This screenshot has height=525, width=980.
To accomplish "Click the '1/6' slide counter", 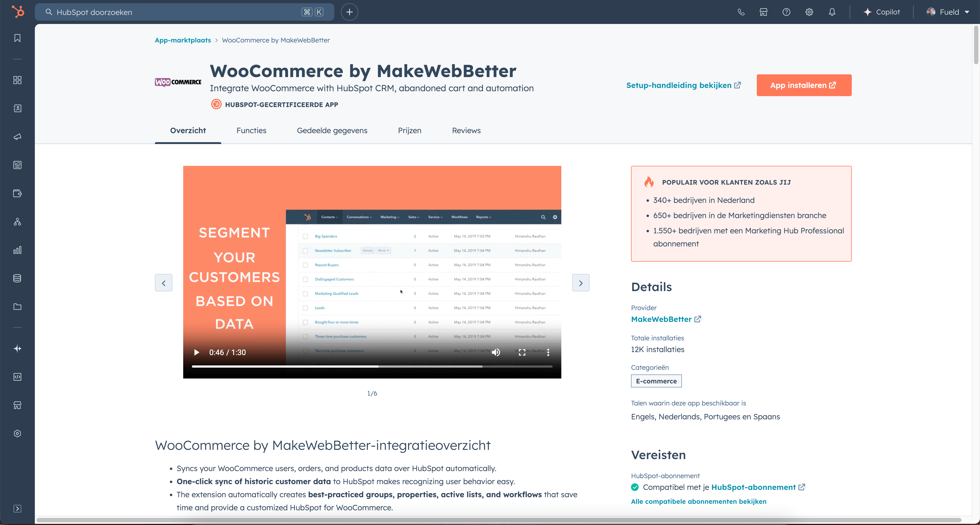I will pyautogui.click(x=372, y=393).
